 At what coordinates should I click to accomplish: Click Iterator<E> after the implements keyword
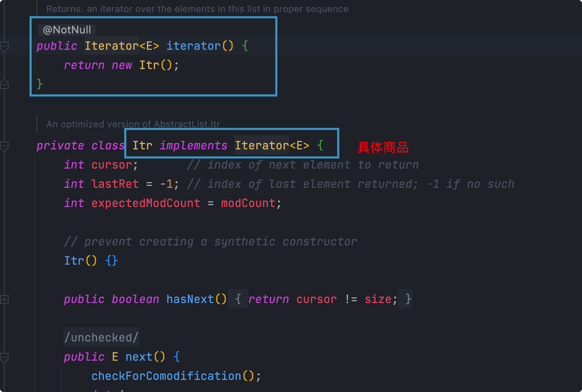(272, 145)
